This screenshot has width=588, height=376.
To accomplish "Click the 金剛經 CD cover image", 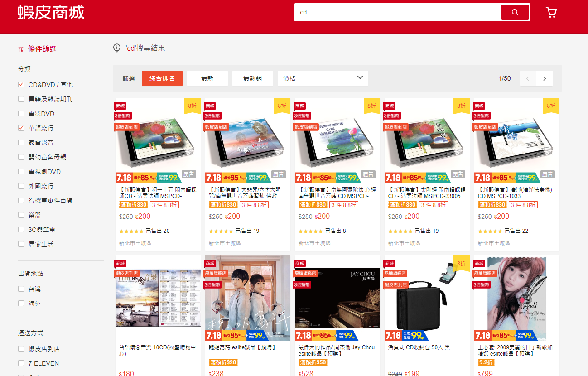I will tap(427, 140).
